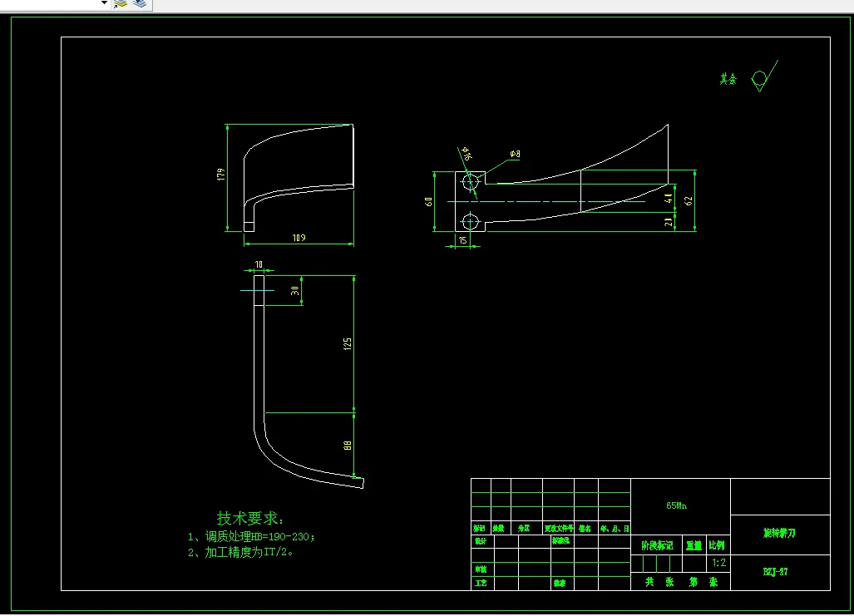The width and height of the screenshot is (854, 616).
Task: Click the upper mounting hole circle
Action: tap(471, 182)
